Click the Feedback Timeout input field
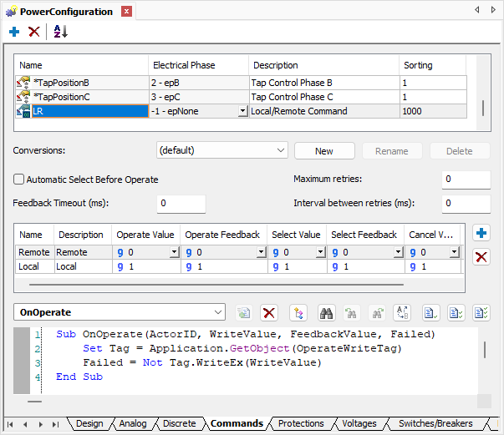504x435 pixels. click(181, 204)
